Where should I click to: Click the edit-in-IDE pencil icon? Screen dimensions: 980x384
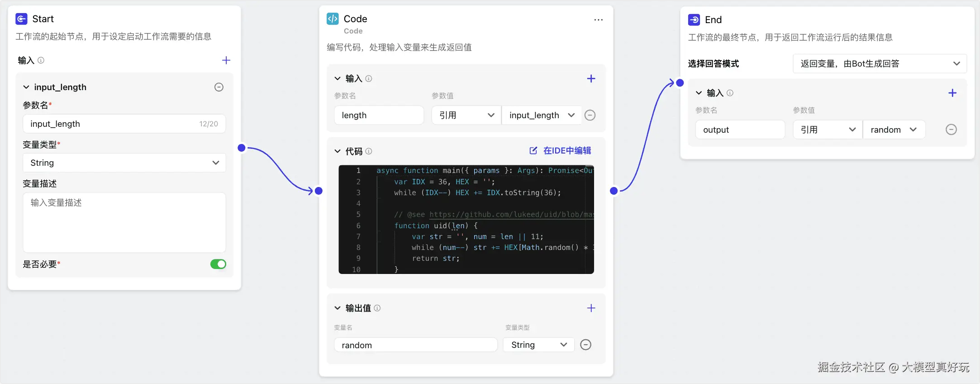click(533, 151)
